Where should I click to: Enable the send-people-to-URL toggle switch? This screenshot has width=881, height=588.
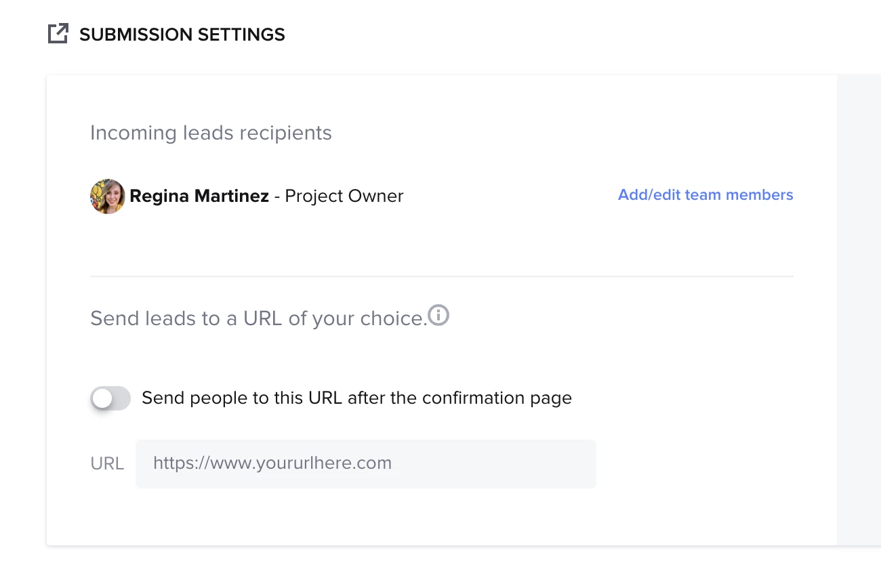click(x=110, y=398)
